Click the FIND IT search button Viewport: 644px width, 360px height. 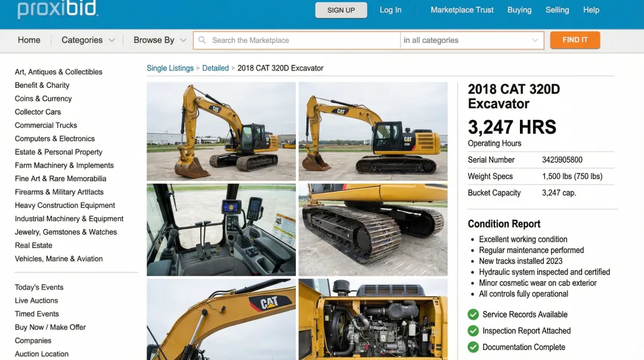point(575,40)
